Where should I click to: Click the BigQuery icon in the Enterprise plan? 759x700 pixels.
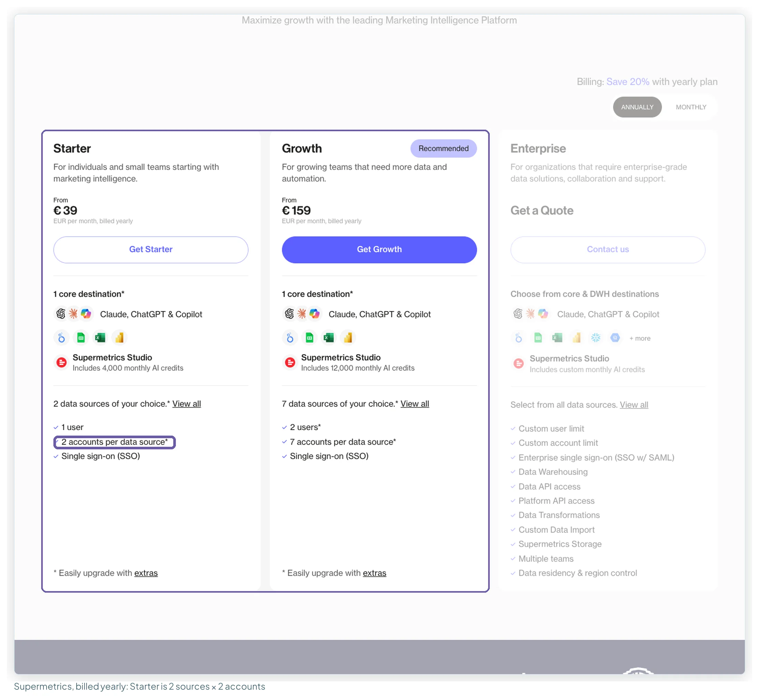(x=615, y=338)
